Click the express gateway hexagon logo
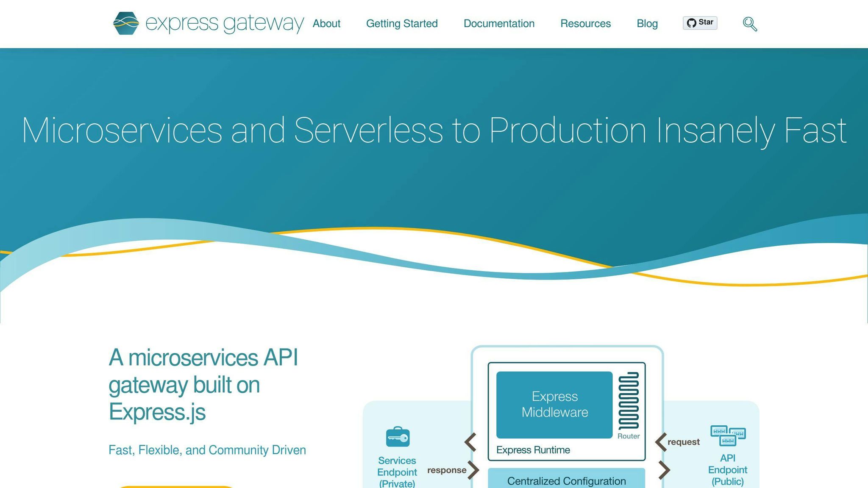 point(126,23)
